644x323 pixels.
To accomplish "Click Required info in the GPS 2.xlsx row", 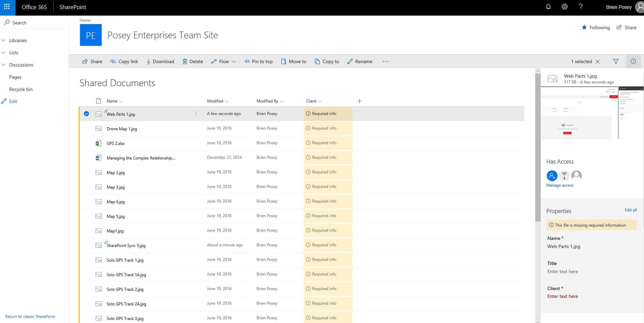I will (x=321, y=143).
